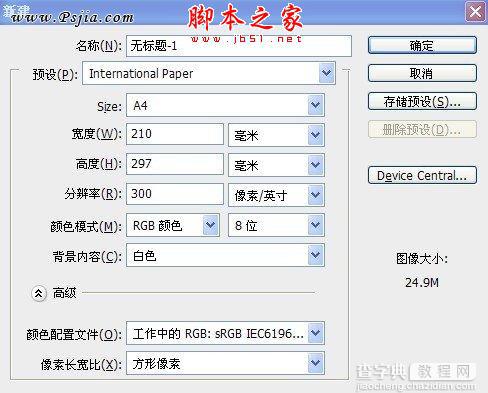Screen dimensions: 488x393
Task: Open the width unit 毫米 dropdown
Action: point(276,135)
